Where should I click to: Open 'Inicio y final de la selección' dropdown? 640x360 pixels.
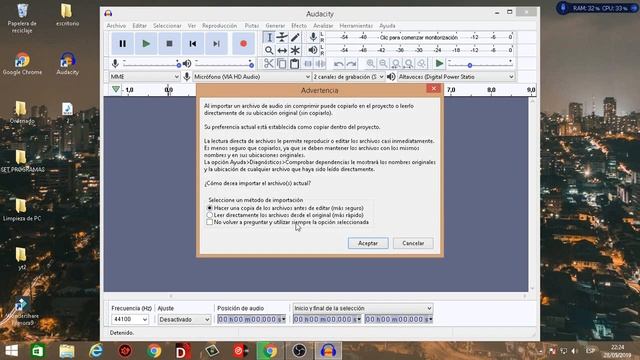(x=362, y=308)
